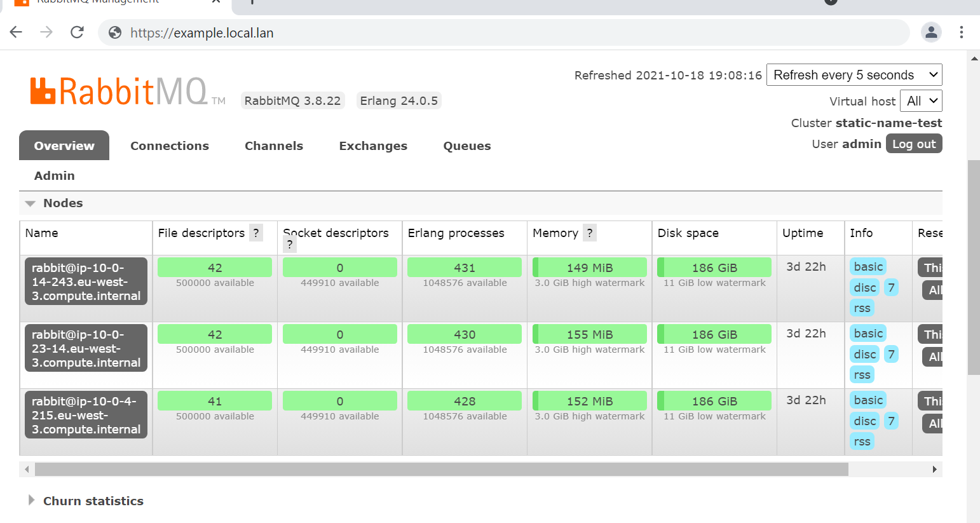Open help for the Memory column
This screenshot has width=980, height=523.
590,233
